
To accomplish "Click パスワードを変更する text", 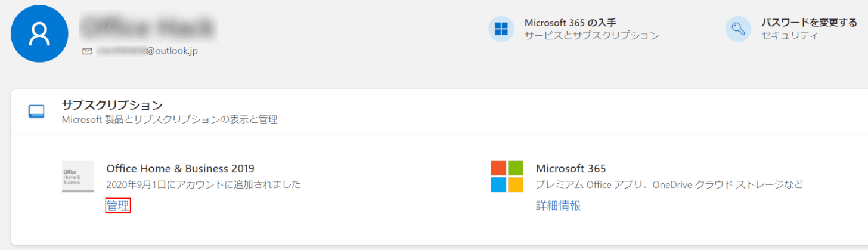I will click(x=809, y=23).
